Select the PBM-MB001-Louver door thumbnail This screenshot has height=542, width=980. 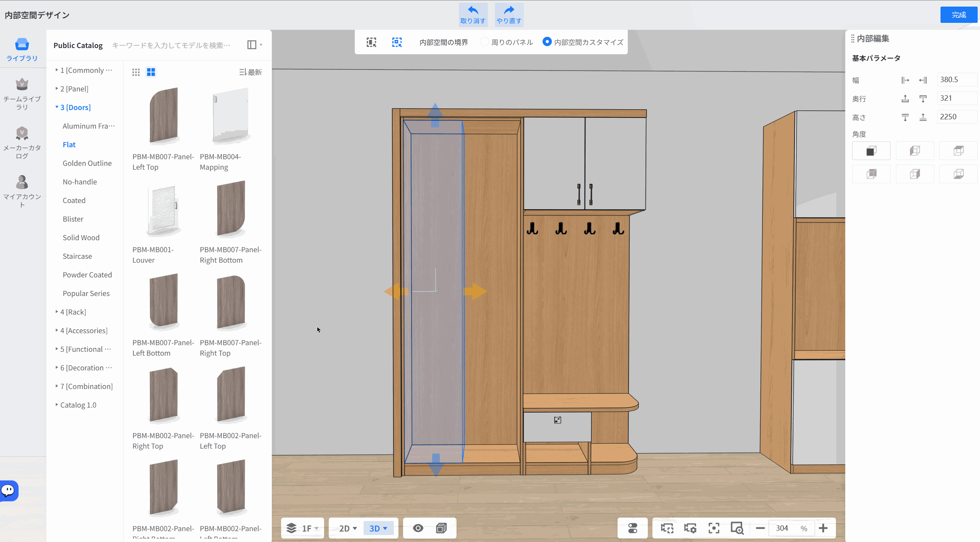click(x=164, y=210)
